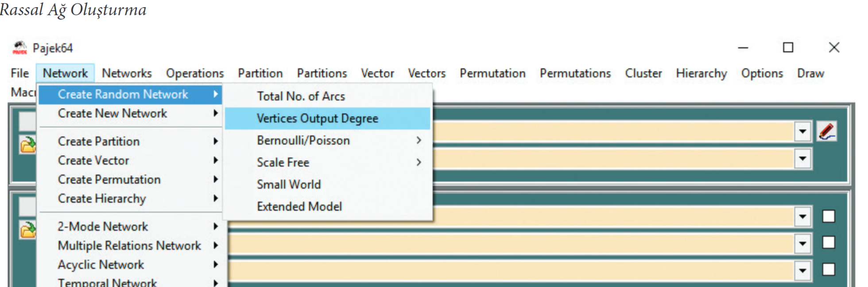Screen dimensions: 868x287
Task: Toggle the checkbox on the lower panel's second row
Action: point(828,243)
